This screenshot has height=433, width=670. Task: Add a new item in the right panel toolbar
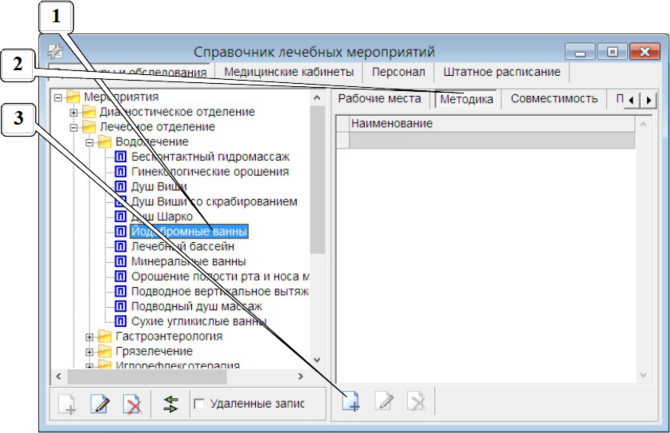pyautogui.click(x=352, y=403)
